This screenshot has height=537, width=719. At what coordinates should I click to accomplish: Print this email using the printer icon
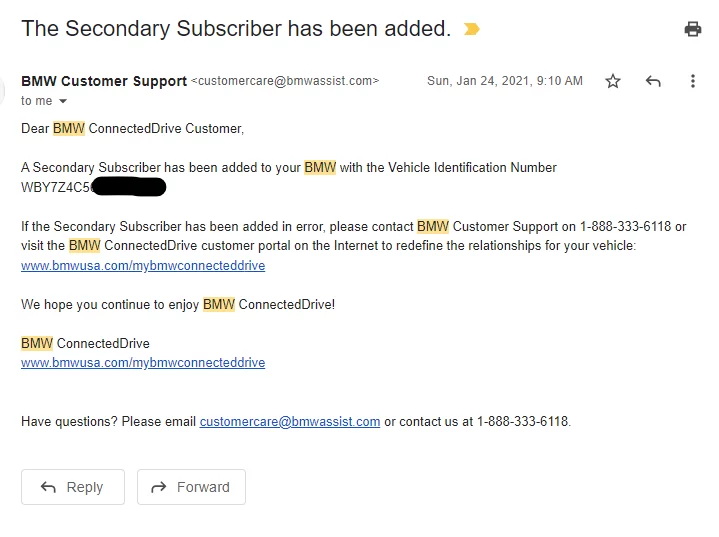pos(692,29)
